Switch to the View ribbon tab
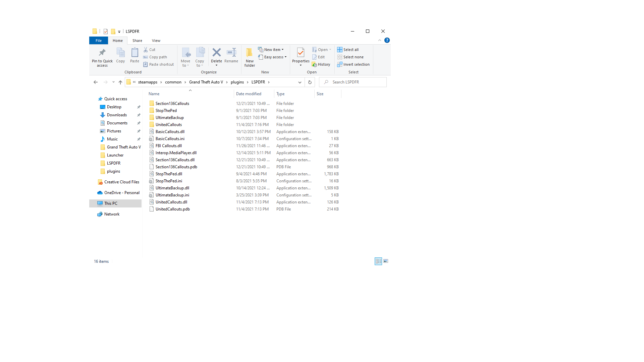644x362 pixels. coord(156,41)
